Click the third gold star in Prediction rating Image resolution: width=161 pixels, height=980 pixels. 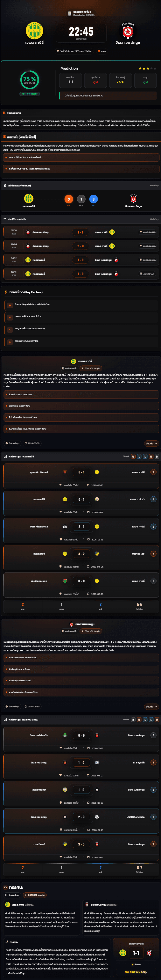pos(148,69)
